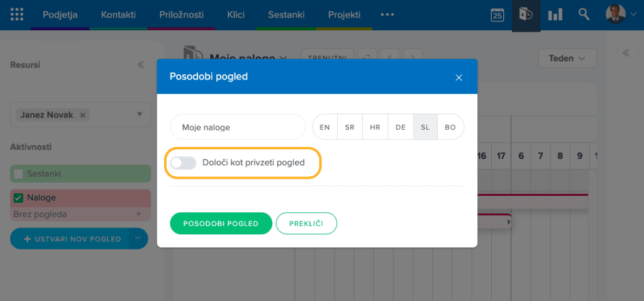Open the calendar icon in top bar

[x=497, y=15]
